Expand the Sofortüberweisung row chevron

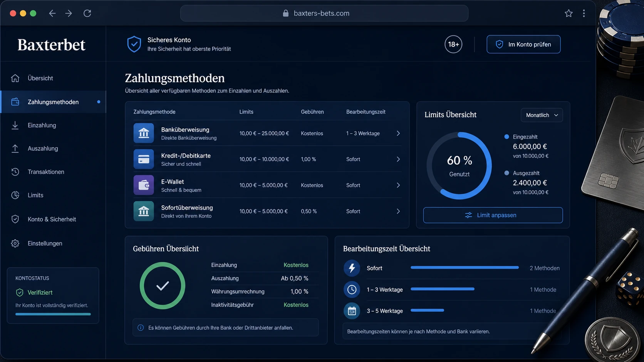(398, 211)
